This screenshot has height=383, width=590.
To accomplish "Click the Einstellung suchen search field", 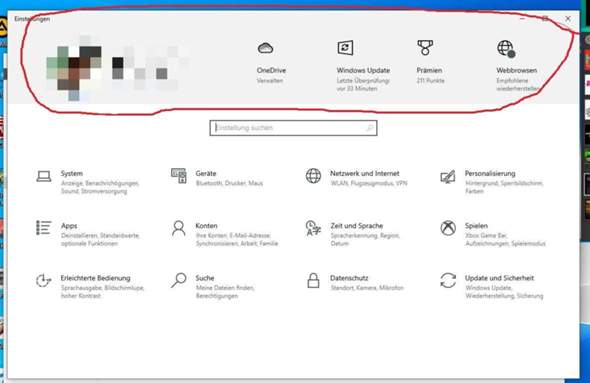I will coord(293,128).
